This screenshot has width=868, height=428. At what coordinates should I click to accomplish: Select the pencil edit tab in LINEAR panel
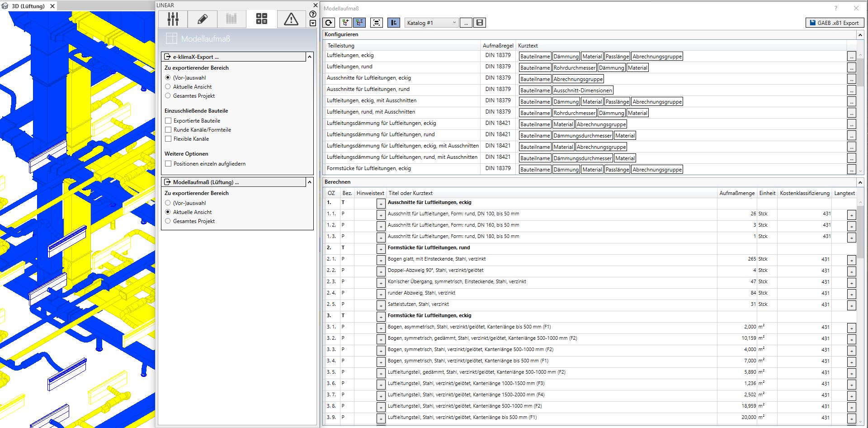(203, 19)
